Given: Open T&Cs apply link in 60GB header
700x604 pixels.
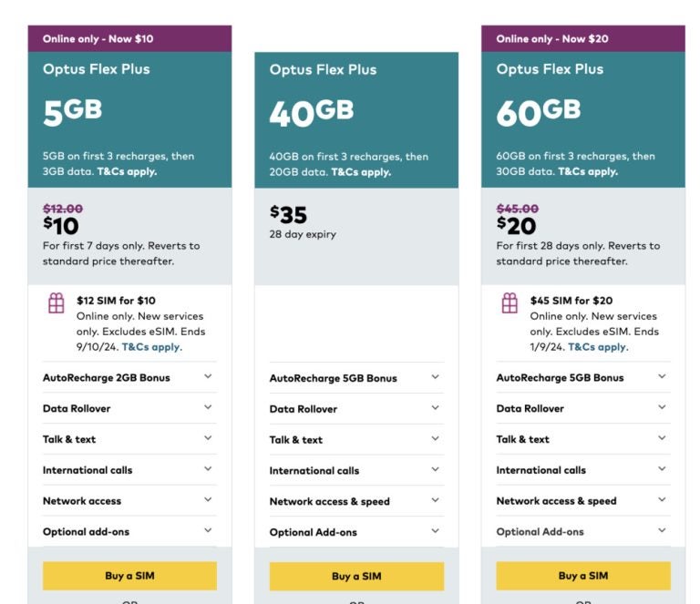Looking at the screenshot, I should coord(587,171).
